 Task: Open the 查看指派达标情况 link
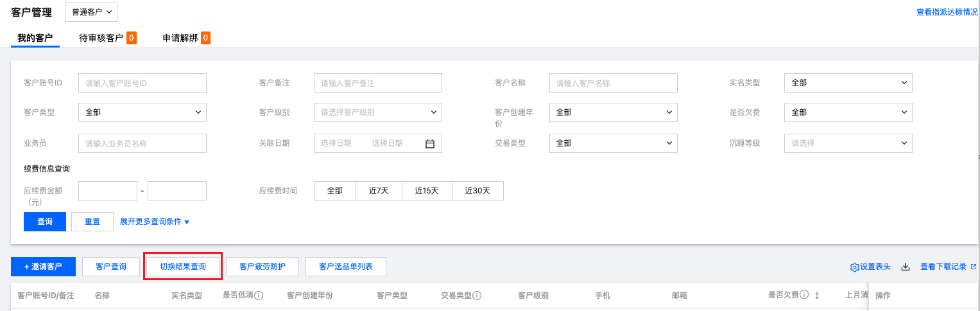coord(947,12)
